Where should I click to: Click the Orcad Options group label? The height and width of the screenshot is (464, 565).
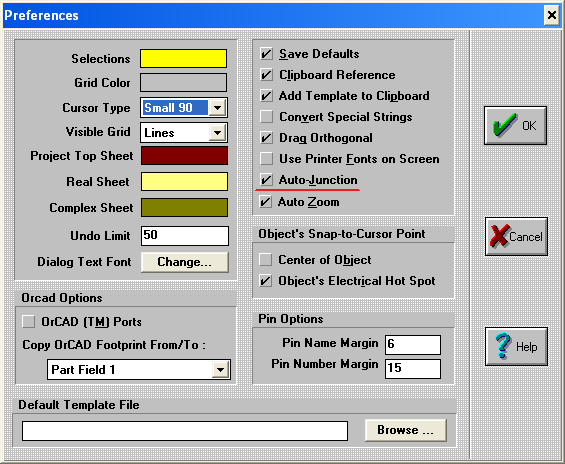tap(62, 298)
